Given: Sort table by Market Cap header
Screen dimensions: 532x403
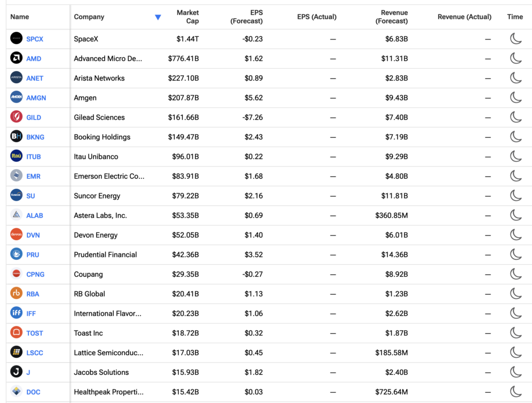Looking at the screenshot, I should (x=188, y=17).
